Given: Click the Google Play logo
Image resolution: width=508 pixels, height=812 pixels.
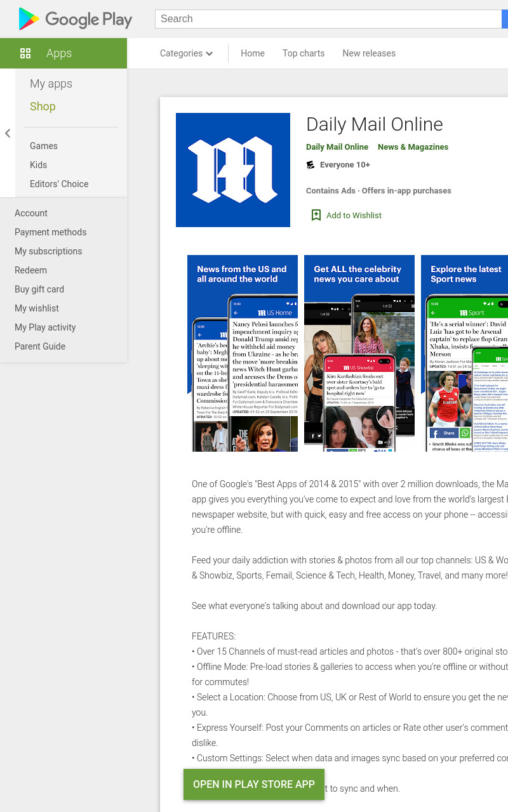Looking at the screenshot, I should point(75,19).
